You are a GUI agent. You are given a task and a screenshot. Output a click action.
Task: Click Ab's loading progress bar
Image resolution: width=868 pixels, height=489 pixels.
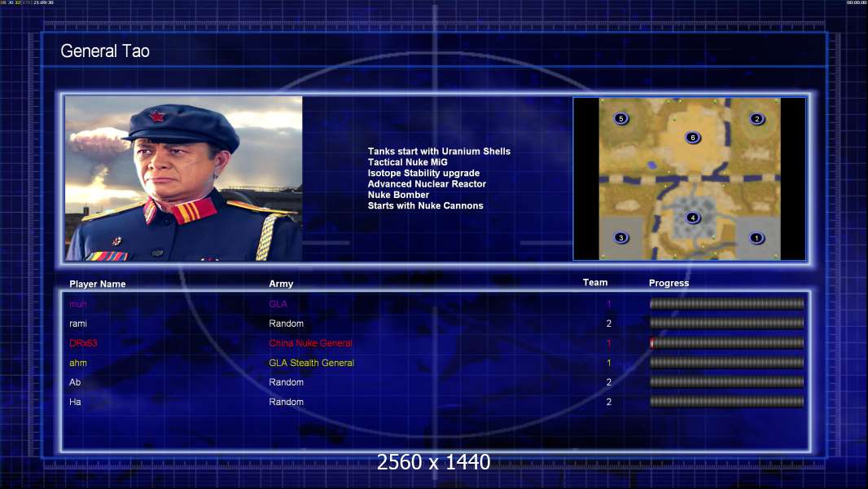tap(727, 382)
